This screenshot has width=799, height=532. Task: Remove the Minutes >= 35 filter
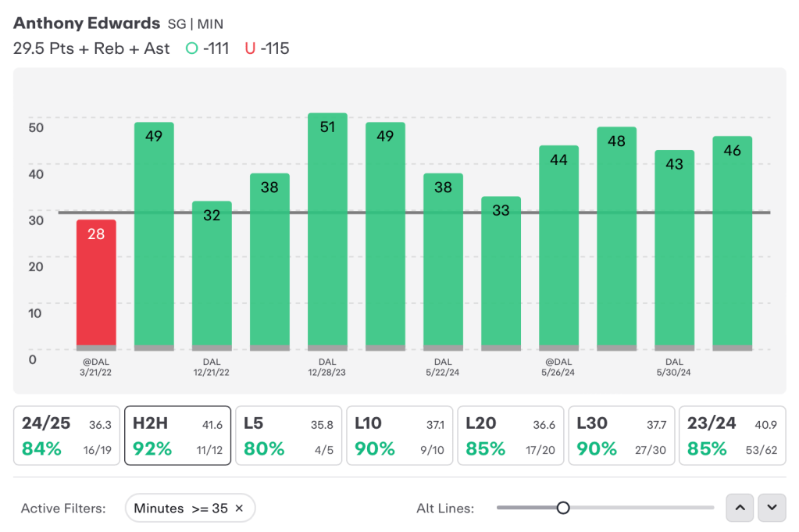tap(239, 508)
